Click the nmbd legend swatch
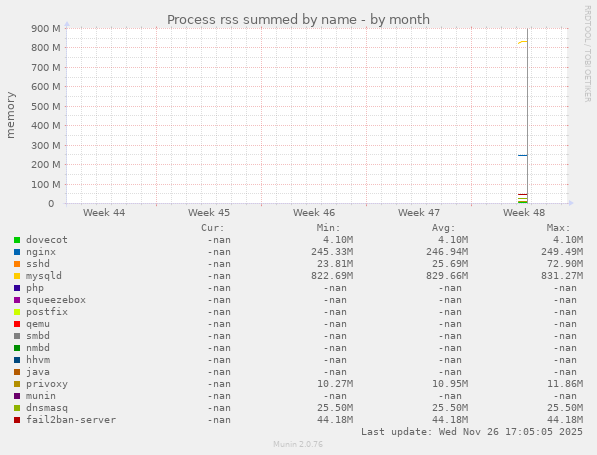The height and width of the screenshot is (455, 597). click(17, 348)
